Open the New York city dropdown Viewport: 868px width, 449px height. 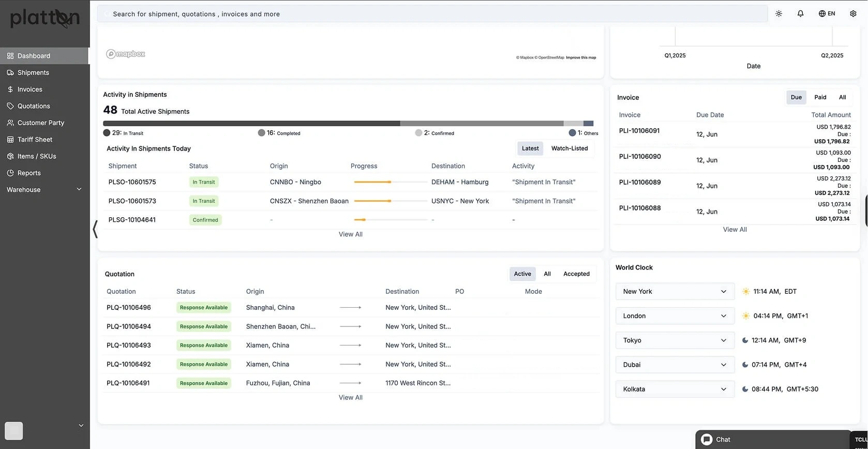(x=675, y=292)
